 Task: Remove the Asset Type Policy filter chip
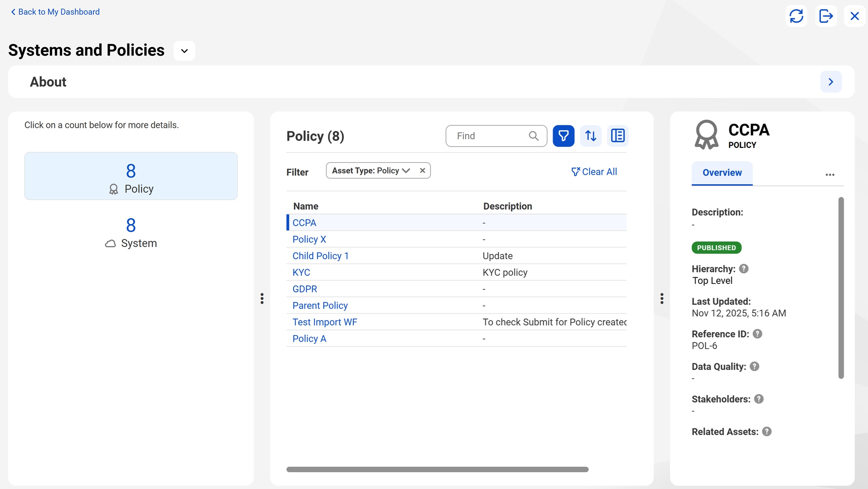(422, 171)
